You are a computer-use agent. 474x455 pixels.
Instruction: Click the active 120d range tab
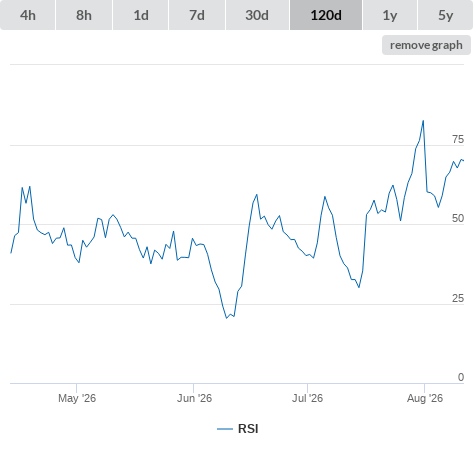pos(326,15)
